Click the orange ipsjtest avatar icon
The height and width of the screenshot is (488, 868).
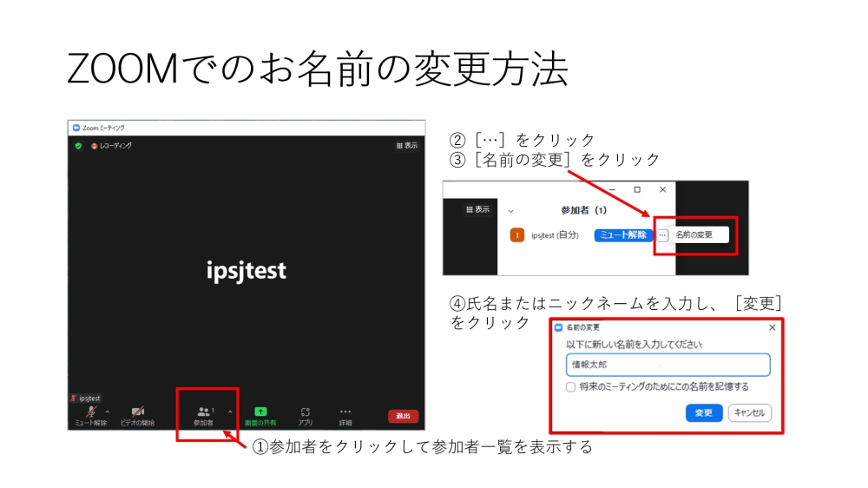tap(517, 235)
